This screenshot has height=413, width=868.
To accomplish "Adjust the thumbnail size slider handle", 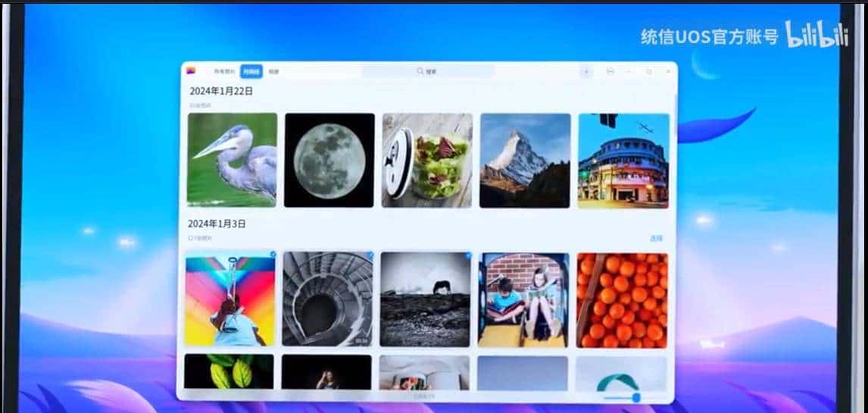I will tap(635, 398).
